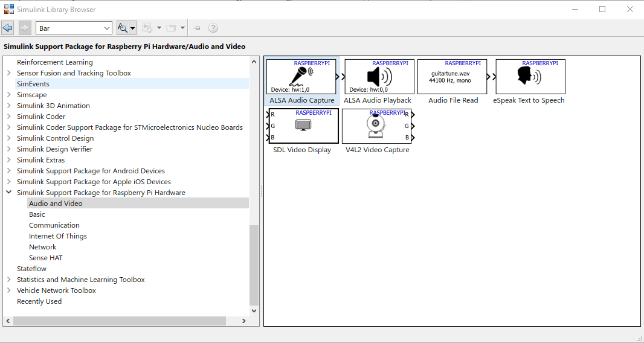Screen dimensions: 644x343
Task: Select the Internet Of Things sublibrary
Action: pyautogui.click(x=58, y=236)
